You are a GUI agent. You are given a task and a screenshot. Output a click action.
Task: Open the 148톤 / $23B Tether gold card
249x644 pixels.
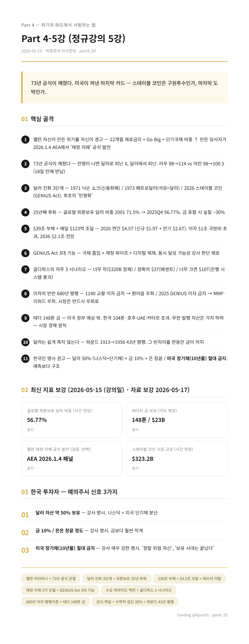177,420
